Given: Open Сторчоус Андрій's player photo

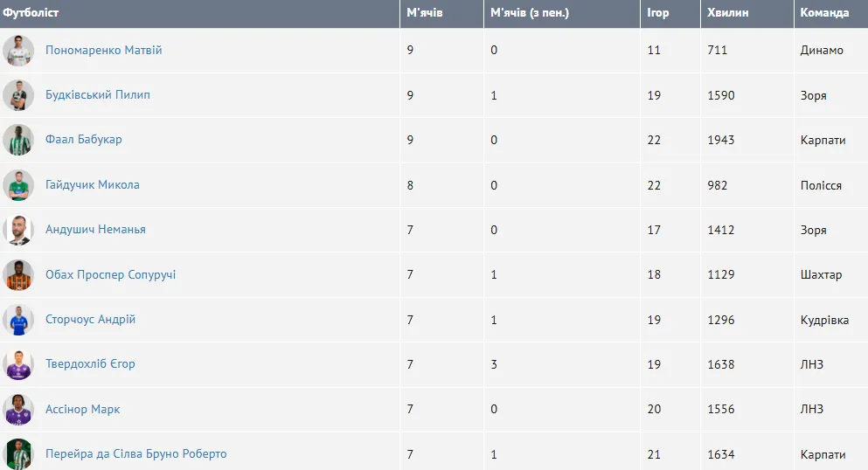Looking at the screenshot, I should point(17,320).
